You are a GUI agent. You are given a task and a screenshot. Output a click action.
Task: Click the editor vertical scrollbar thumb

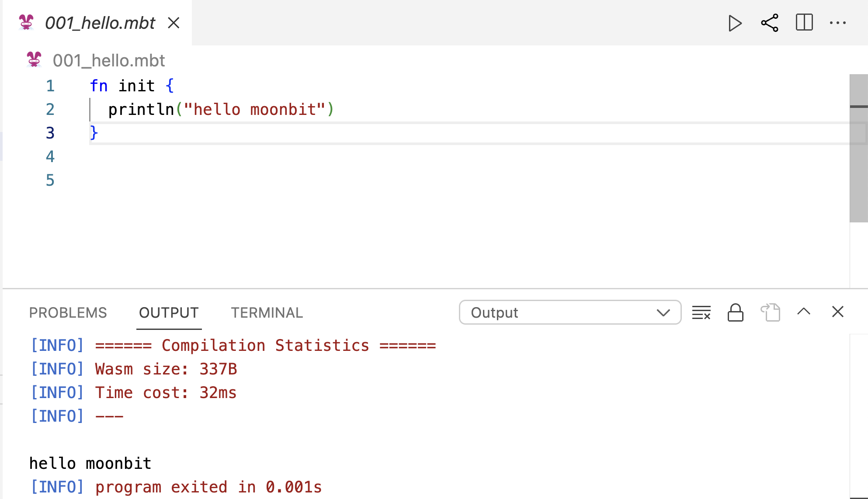click(859, 148)
